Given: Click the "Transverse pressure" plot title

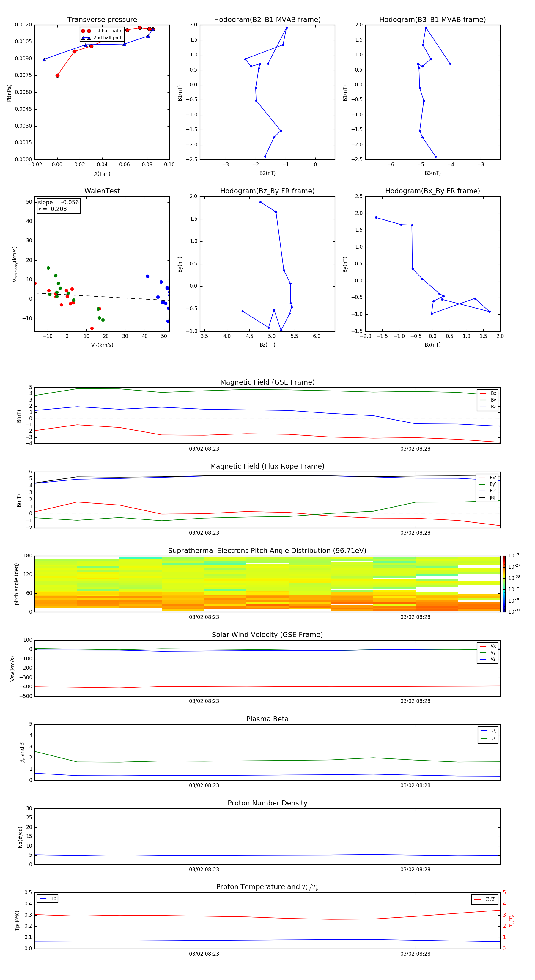Looking at the screenshot, I should coord(102,20).
